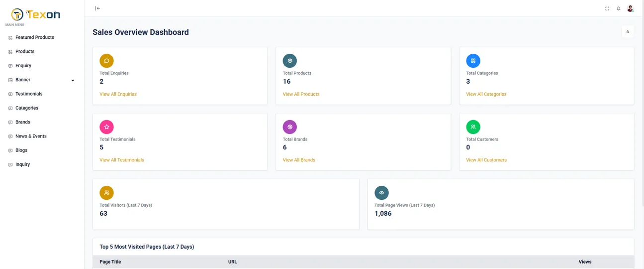The image size is (644, 269).
Task: Click the page views value 1,086
Action: tap(383, 213)
